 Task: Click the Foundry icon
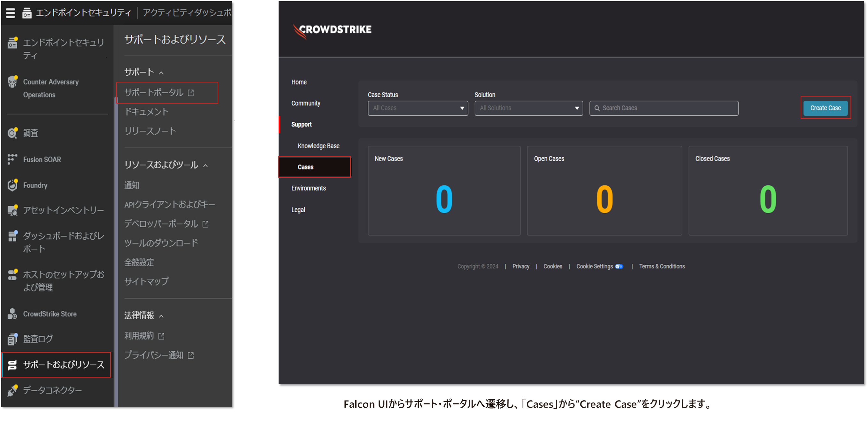click(x=12, y=185)
